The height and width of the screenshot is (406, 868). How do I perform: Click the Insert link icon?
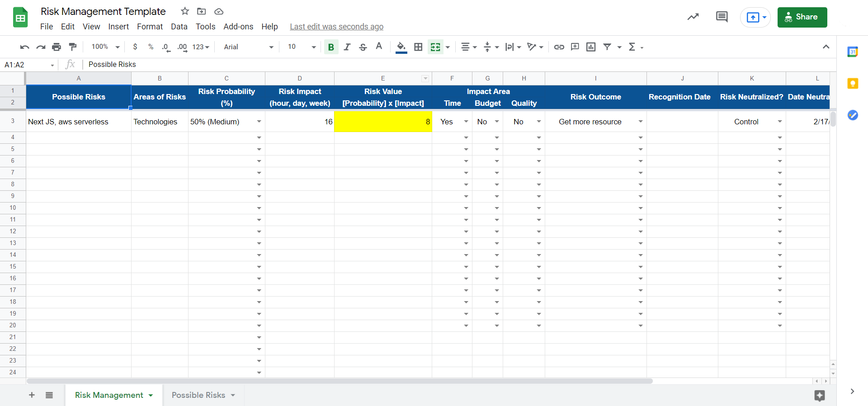tap(559, 47)
